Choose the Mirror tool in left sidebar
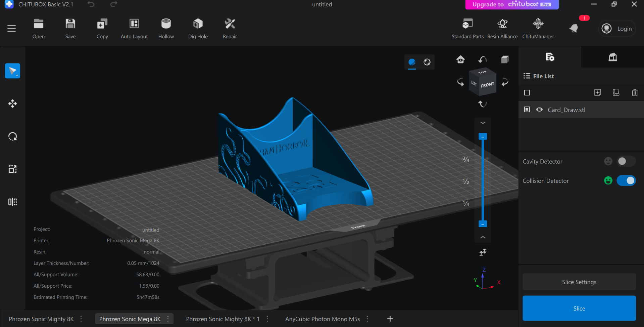644x327 pixels. click(12, 202)
